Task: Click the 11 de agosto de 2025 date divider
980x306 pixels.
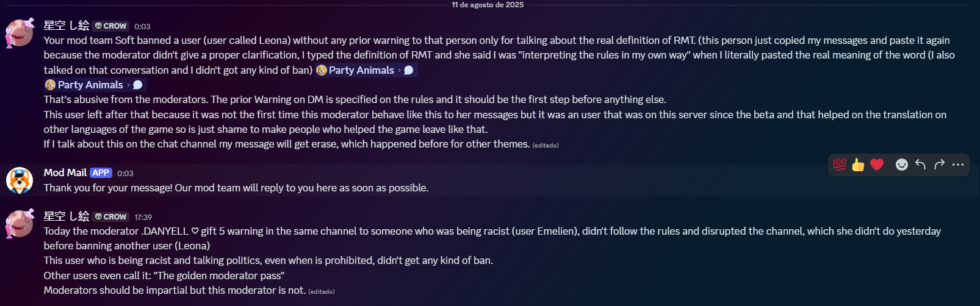Action: pos(488,5)
